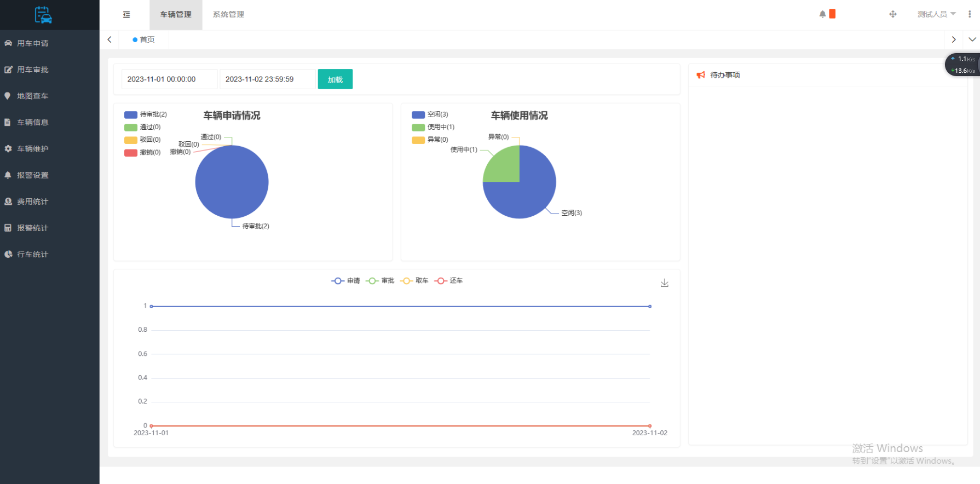Toggle 异常(0) legend in usage pie chart
Screen dimensions: 980x484
[430, 140]
